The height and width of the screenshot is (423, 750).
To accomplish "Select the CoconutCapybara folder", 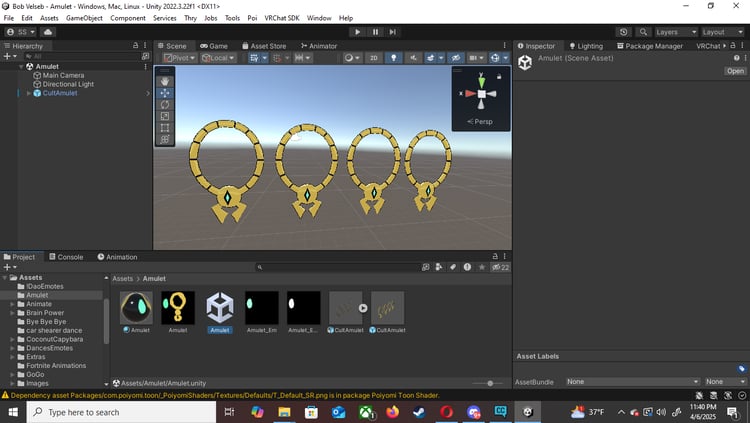I will 55,339.
